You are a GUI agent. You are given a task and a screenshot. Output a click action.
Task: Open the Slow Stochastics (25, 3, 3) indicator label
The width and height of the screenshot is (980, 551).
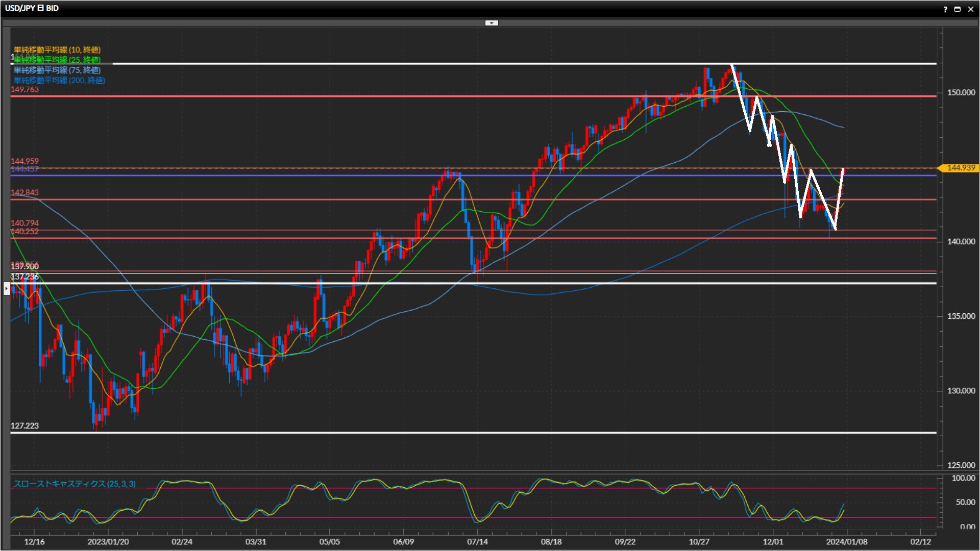point(75,484)
